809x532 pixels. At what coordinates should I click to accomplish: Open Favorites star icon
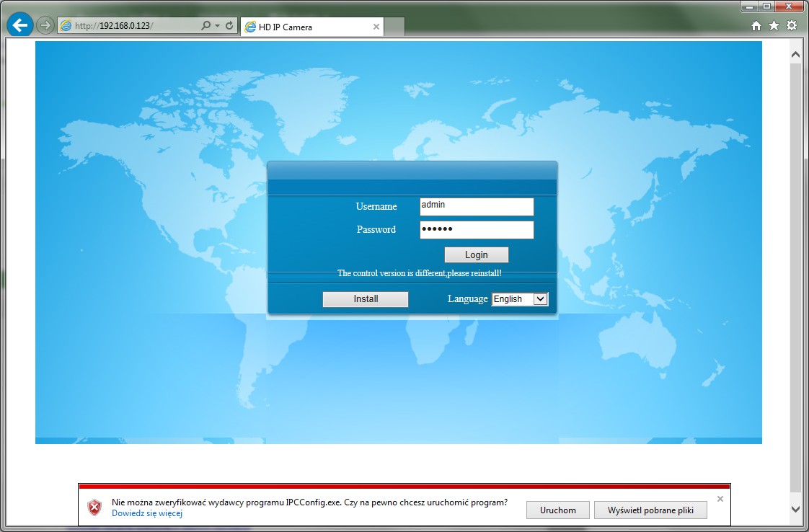click(x=774, y=25)
